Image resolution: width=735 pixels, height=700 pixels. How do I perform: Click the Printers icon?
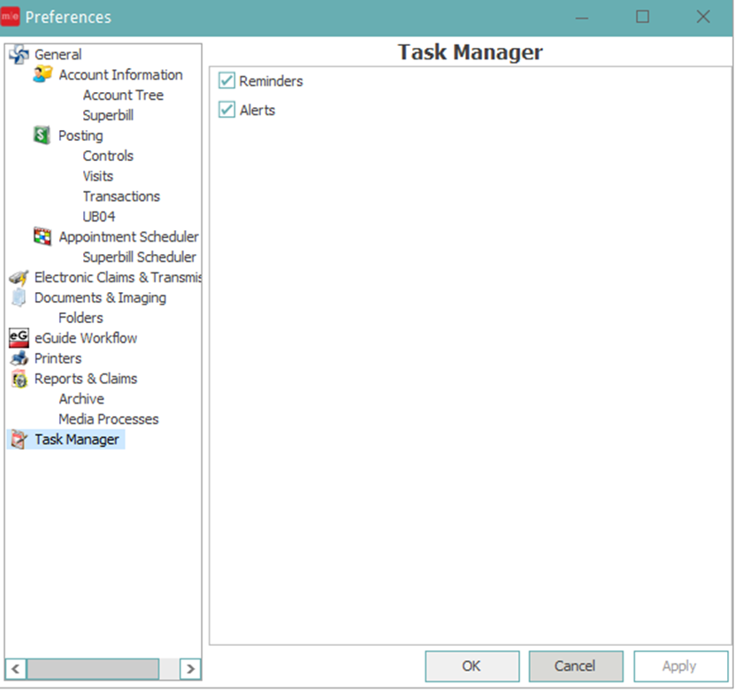(x=18, y=358)
